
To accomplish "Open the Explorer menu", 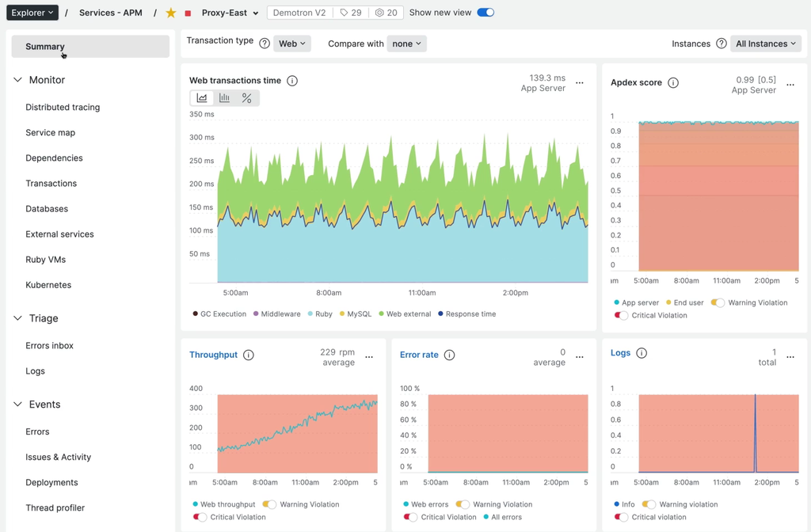I will click(32, 13).
